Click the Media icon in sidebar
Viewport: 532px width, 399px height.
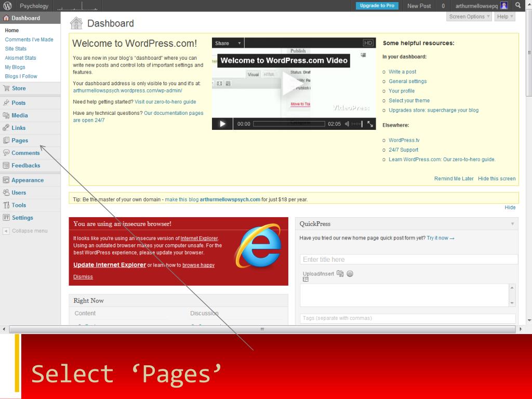(6, 115)
